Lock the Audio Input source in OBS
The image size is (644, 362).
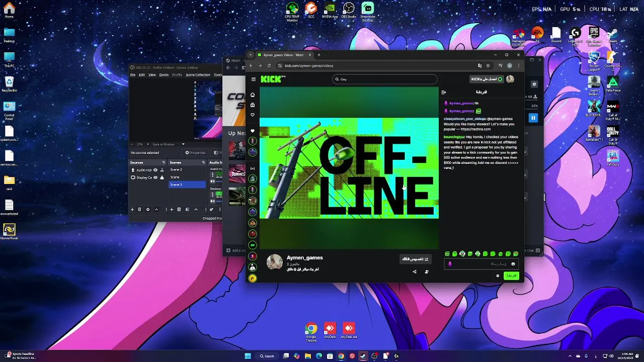point(162,170)
